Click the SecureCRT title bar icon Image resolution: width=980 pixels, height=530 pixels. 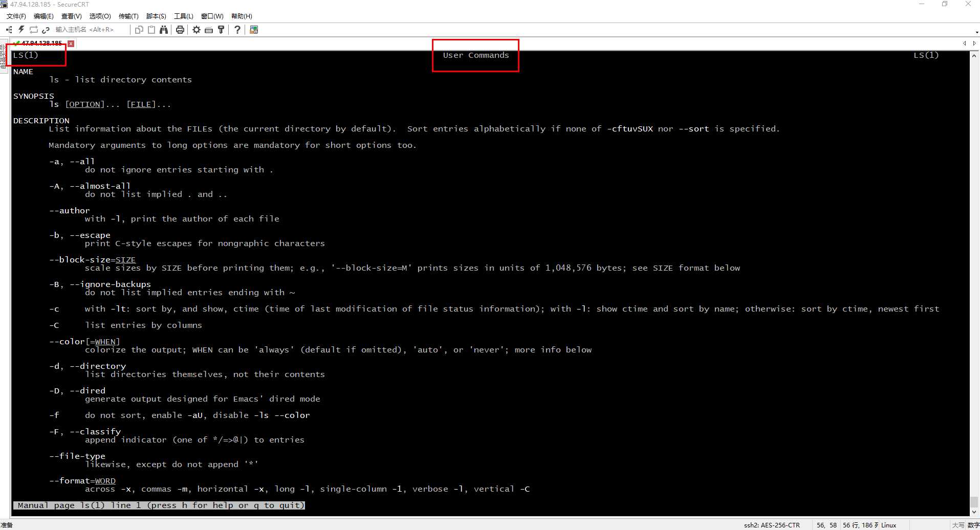[4, 4]
